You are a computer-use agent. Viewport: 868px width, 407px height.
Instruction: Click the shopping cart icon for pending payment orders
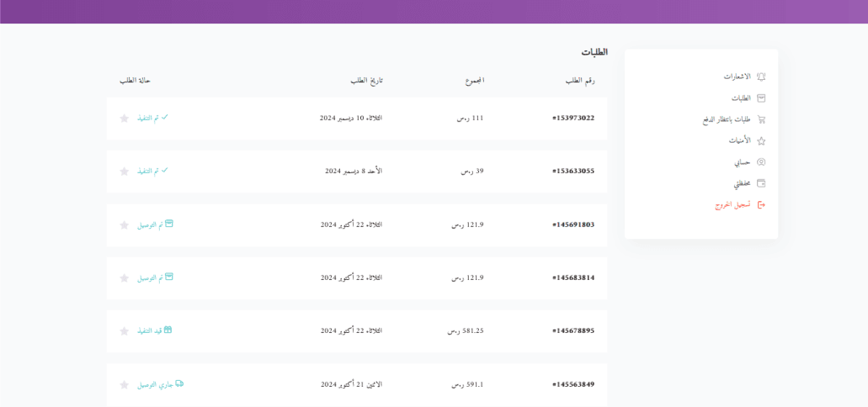[x=761, y=119]
